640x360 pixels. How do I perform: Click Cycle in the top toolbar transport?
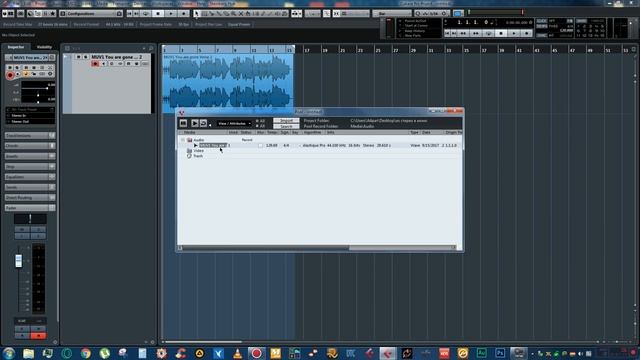click(x=146, y=13)
